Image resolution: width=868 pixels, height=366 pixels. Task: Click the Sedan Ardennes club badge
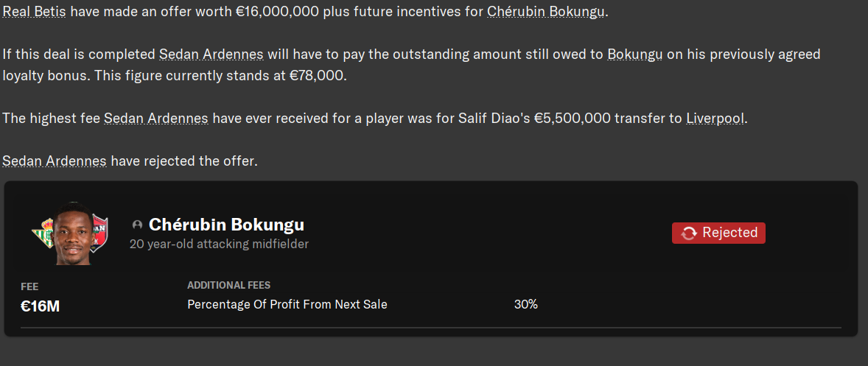[x=99, y=234]
